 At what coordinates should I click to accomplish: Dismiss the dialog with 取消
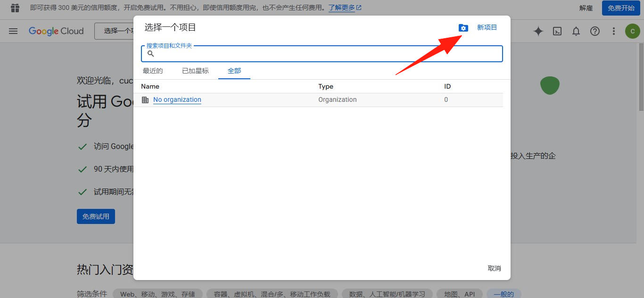point(494,268)
